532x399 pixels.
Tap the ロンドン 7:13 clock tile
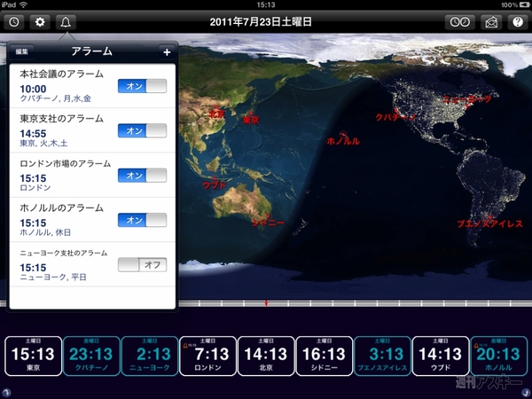[207, 356]
